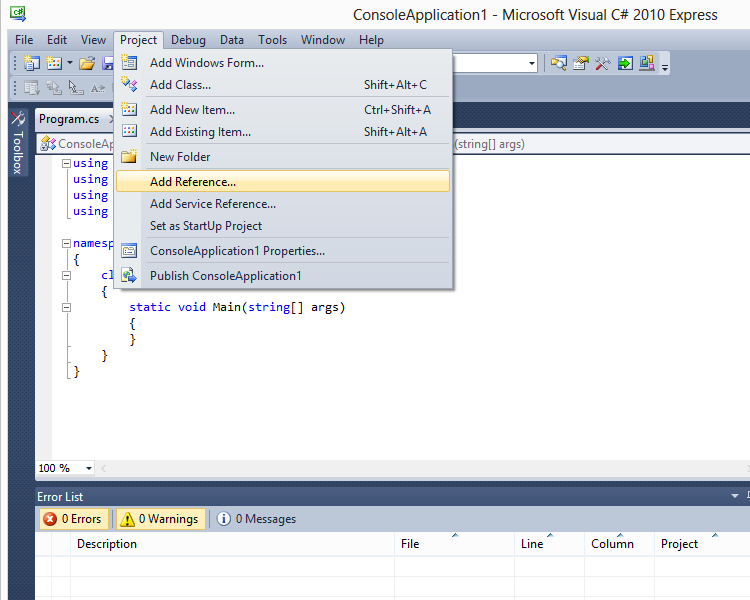Click the first 'using' keyword in code
This screenshot has width=750, height=600.
[90, 163]
